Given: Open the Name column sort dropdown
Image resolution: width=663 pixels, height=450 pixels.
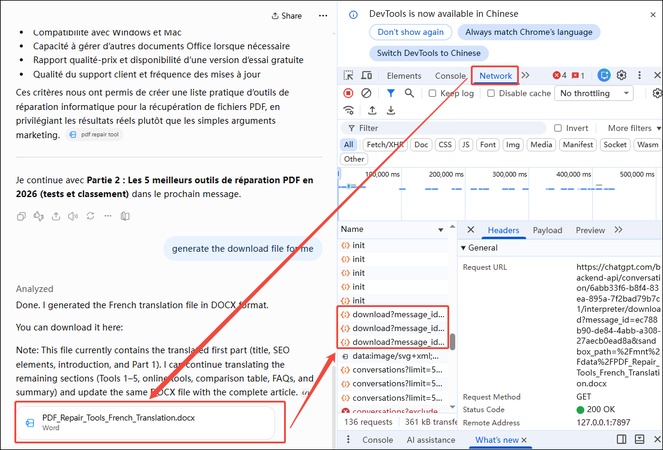Looking at the screenshot, I should pyautogui.click(x=441, y=230).
